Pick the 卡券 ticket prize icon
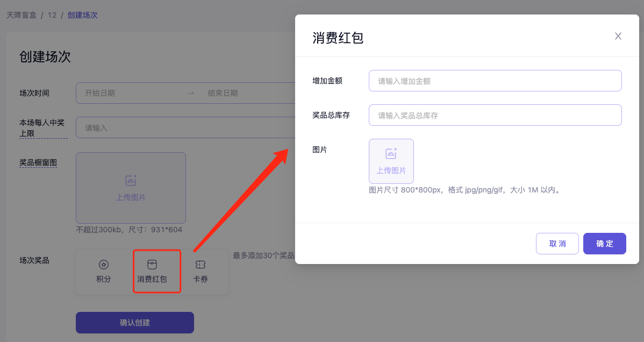Image resolution: width=644 pixels, height=342 pixels. click(201, 265)
